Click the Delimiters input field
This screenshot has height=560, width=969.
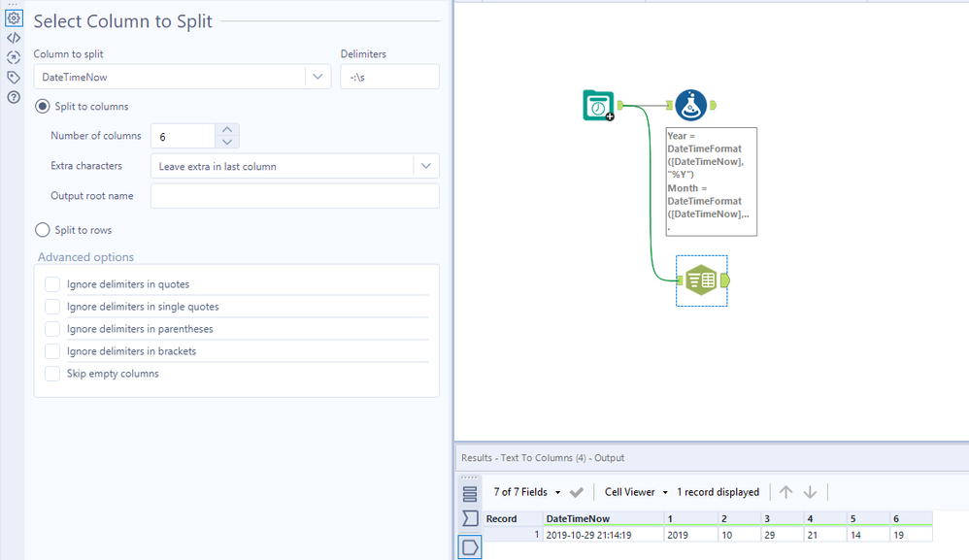point(390,77)
